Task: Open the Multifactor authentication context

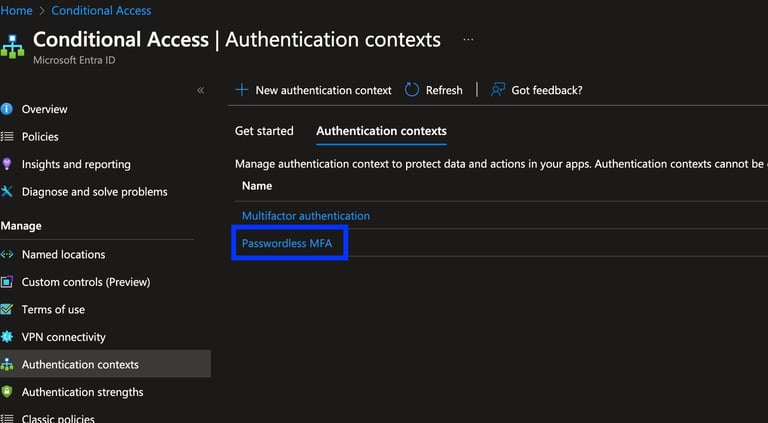Action: [x=306, y=215]
